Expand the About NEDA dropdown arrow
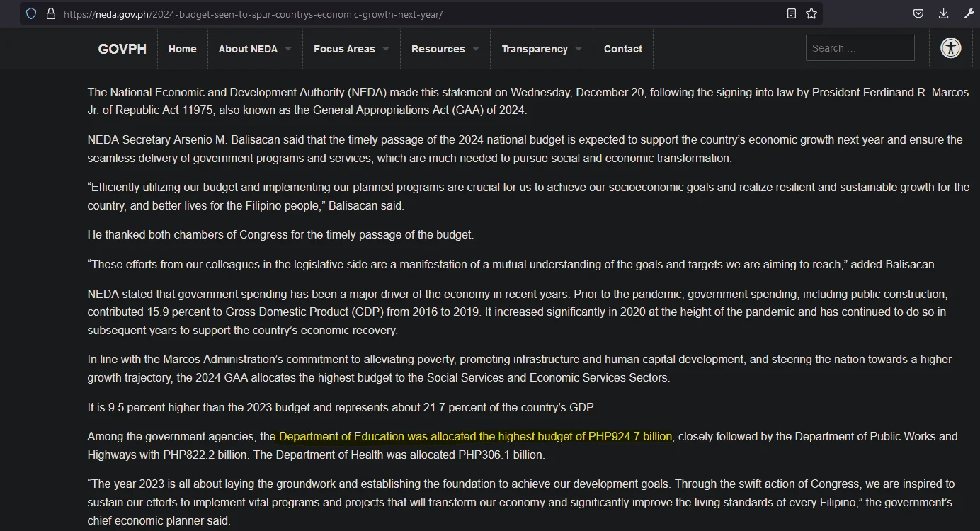The width and height of the screenshot is (980, 531). [x=288, y=49]
